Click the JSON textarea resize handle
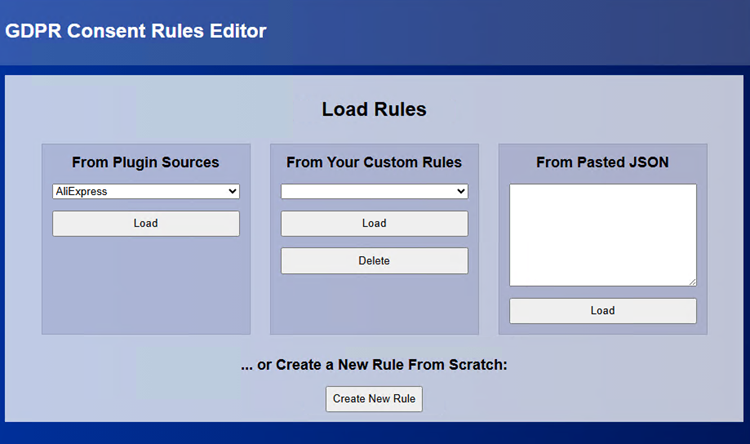The image size is (750, 444). [692, 282]
